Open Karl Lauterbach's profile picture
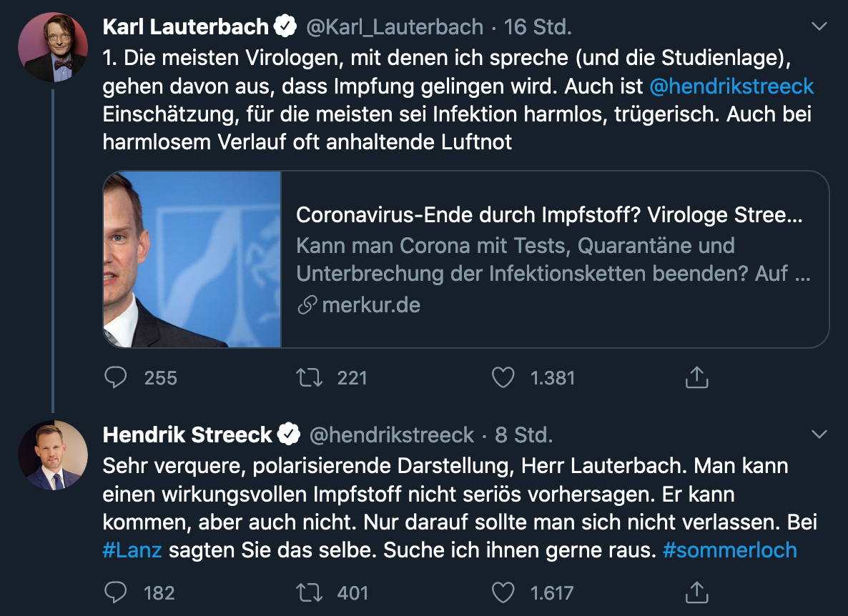 [x=52, y=47]
